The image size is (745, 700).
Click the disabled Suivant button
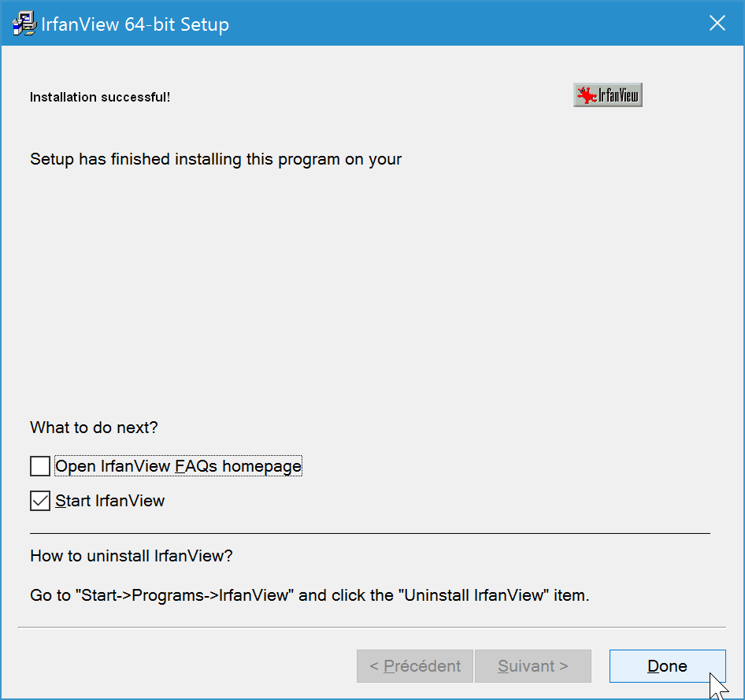tap(533, 666)
